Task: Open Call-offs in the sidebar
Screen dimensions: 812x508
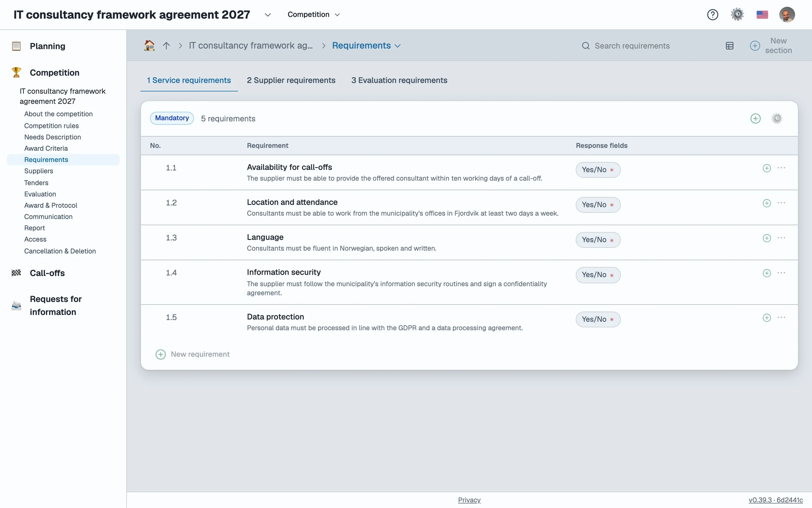Action: pos(47,273)
